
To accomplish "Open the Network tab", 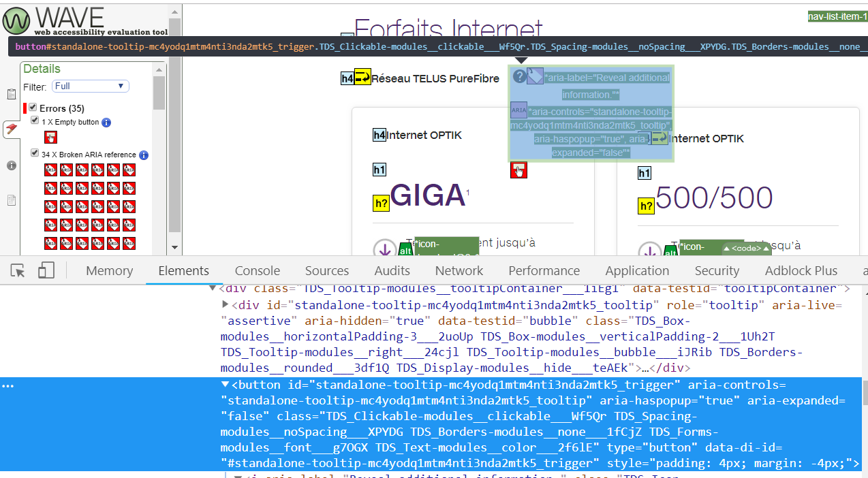I will pos(459,271).
